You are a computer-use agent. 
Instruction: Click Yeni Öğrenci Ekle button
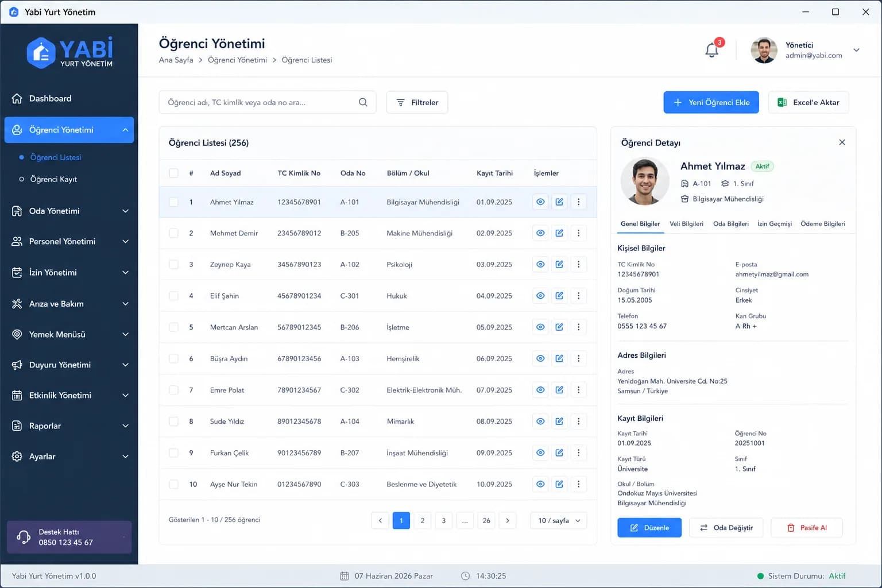point(711,102)
